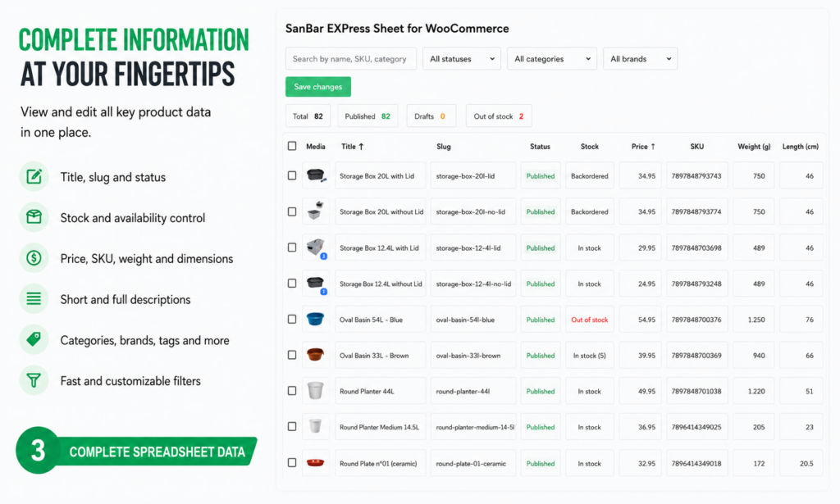
Task: Open thumbnail of Oval Basin 54L - Blue
Action: [x=316, y=320]
